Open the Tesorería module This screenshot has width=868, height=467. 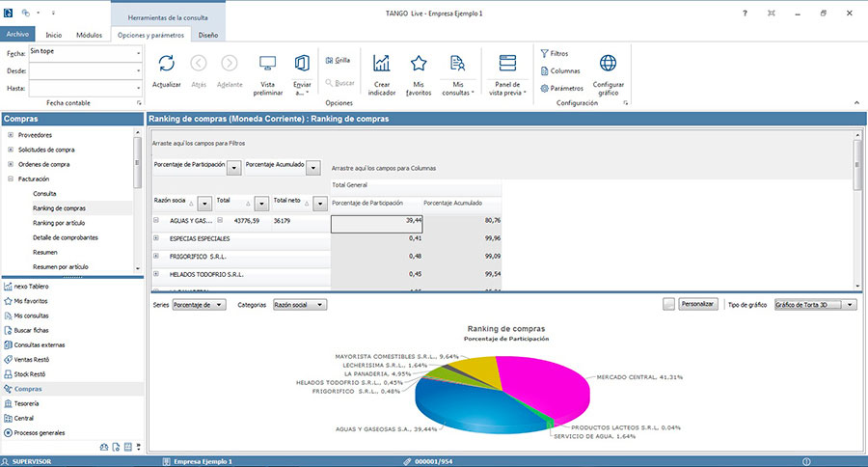coord(21,403)
